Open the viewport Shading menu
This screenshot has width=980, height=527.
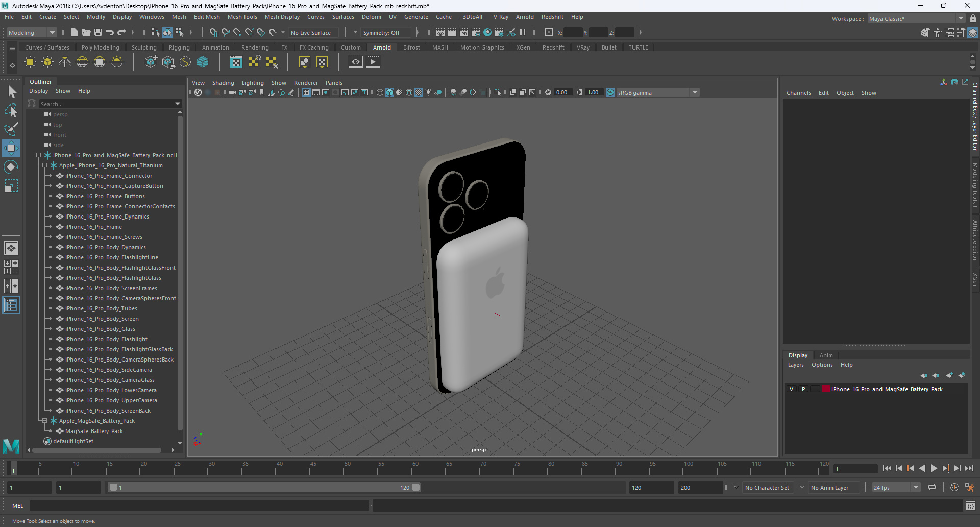(x=223, y=83)
